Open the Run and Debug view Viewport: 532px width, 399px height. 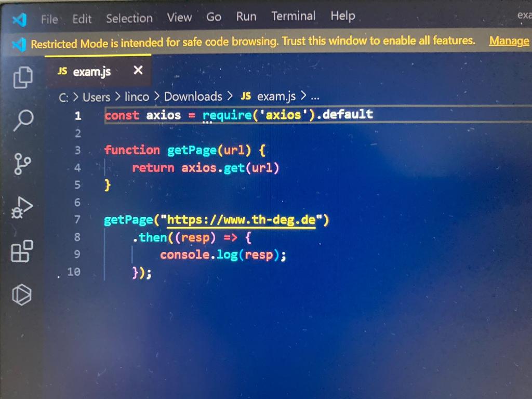pyautogui.click(x=22, y=207)
